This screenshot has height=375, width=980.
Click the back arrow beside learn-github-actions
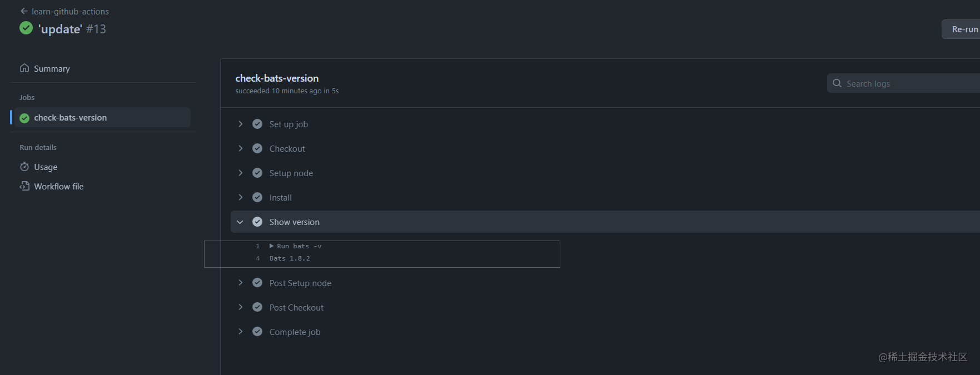click(24, 11)
